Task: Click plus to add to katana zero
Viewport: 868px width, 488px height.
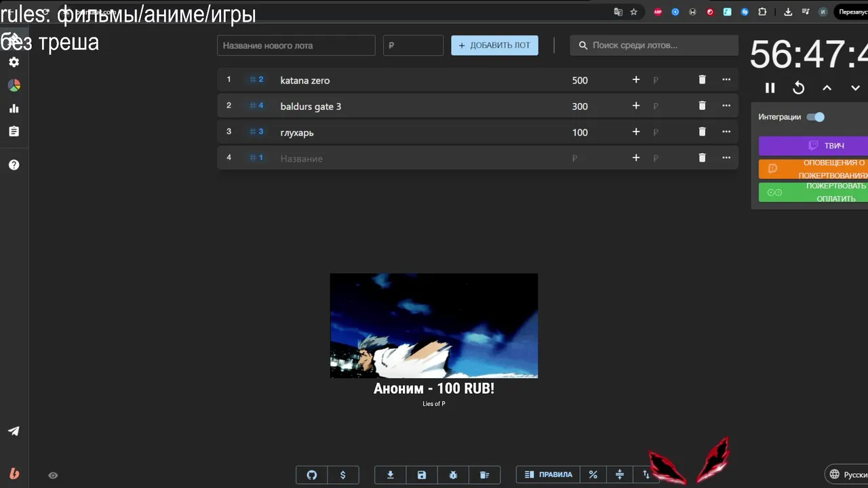Action: tap(636, 79)
